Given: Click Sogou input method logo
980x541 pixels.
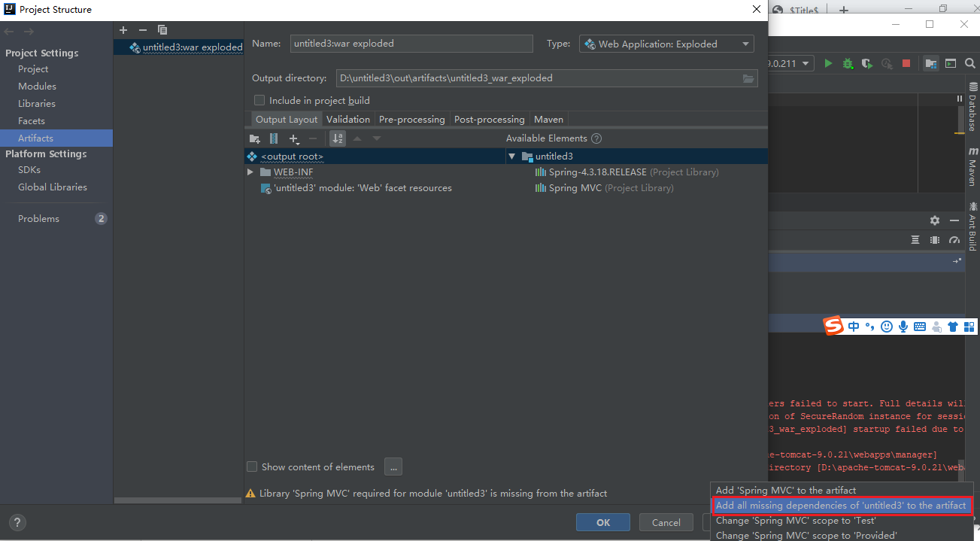Looking at the screenshot, I should pos(833,326).
